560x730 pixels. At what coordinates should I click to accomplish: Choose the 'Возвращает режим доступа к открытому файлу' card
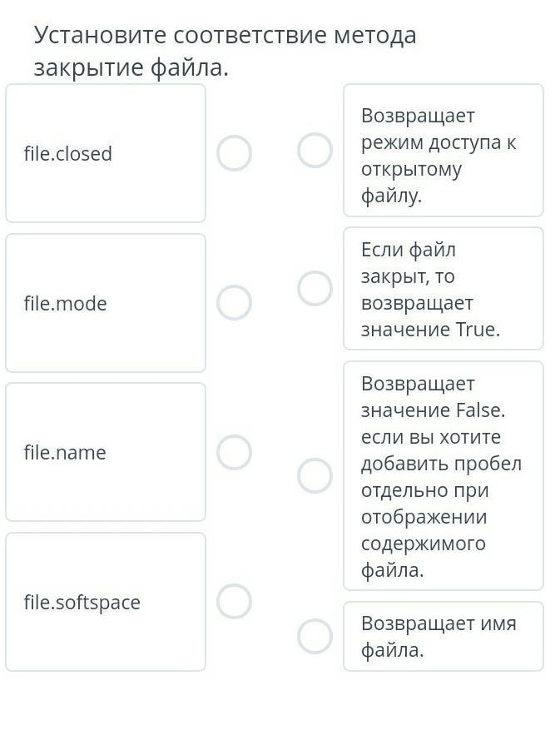443,151
